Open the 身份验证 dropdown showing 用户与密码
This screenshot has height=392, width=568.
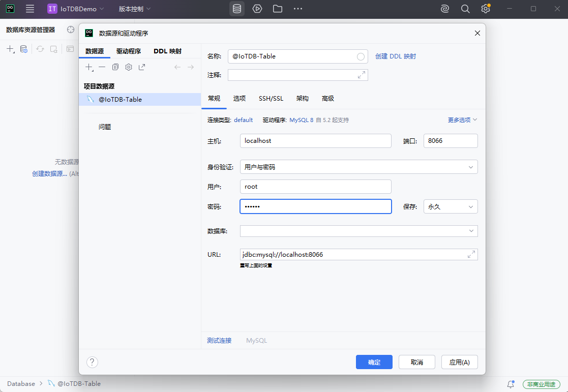tap(358, 166)
